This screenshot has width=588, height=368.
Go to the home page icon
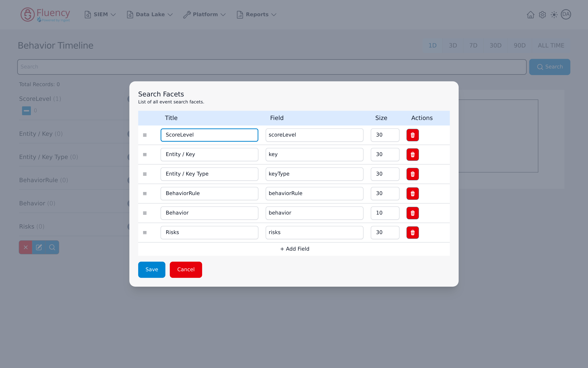pos(530,15)
